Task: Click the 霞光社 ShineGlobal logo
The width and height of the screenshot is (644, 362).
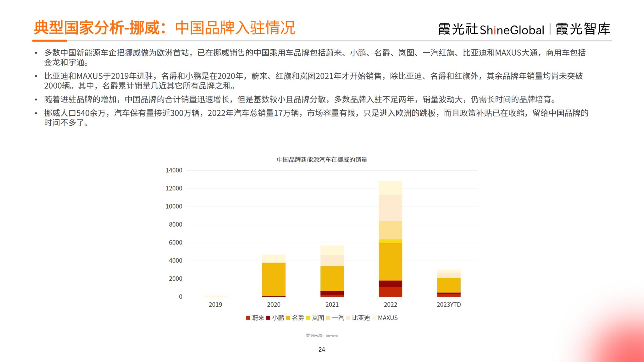Action: pyautogui.click(x=491, y=30)
